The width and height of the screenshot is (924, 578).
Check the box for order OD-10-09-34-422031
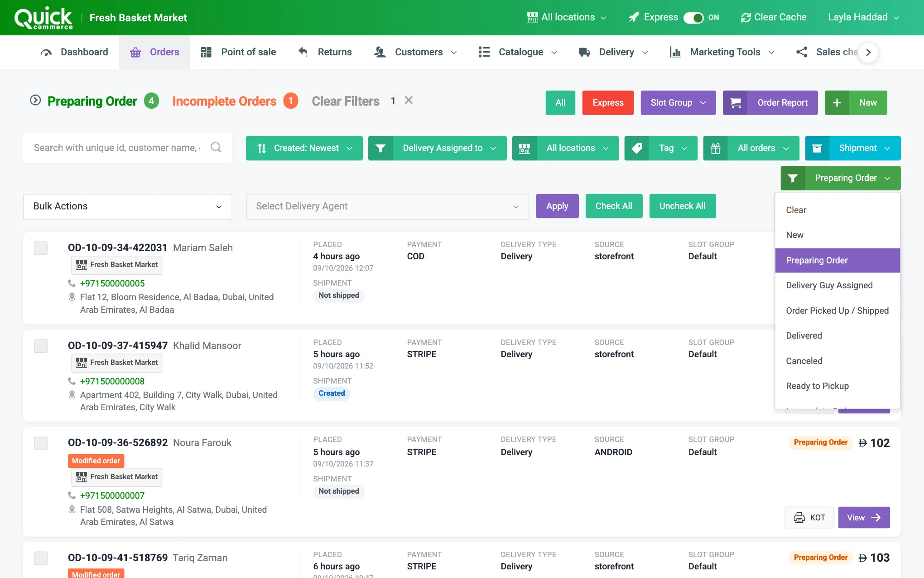(x=41, y=248)
